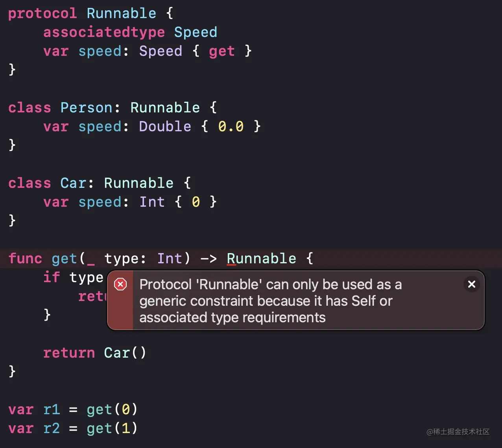502x448 pixels.
Task: Click the 0.0 literal in Person
Action: 231,127
